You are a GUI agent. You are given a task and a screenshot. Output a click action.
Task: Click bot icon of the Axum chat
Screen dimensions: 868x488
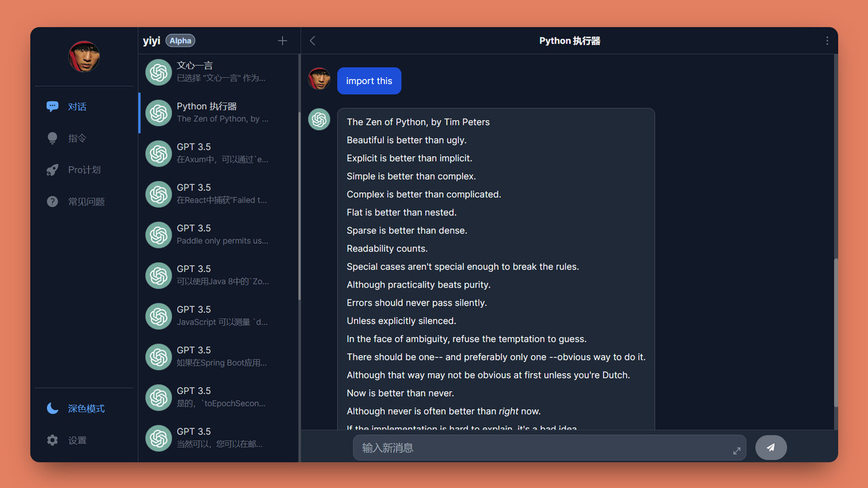pos(159,153)
